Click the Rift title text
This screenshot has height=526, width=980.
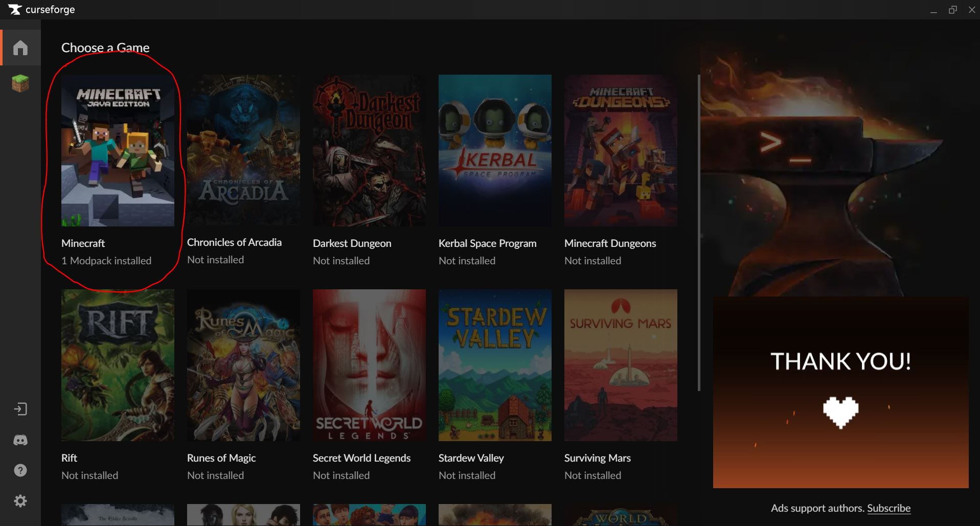69,458
